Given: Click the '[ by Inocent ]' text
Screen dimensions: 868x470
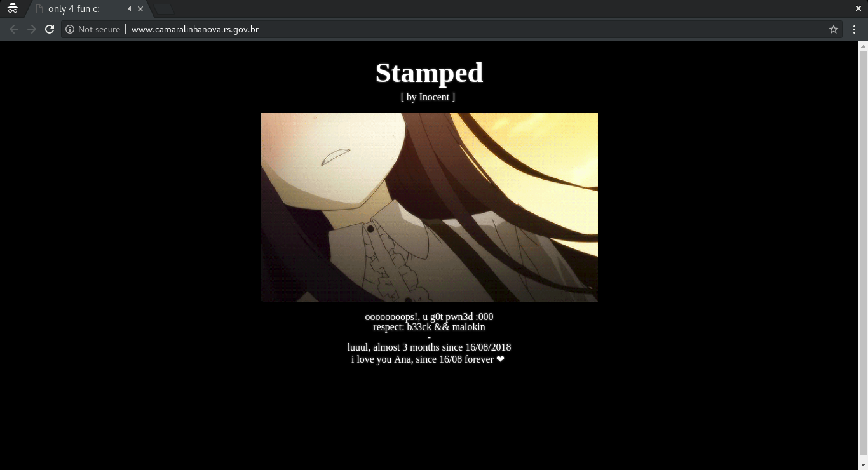Looking at the screenshot, I should click(x=428, y=97).
